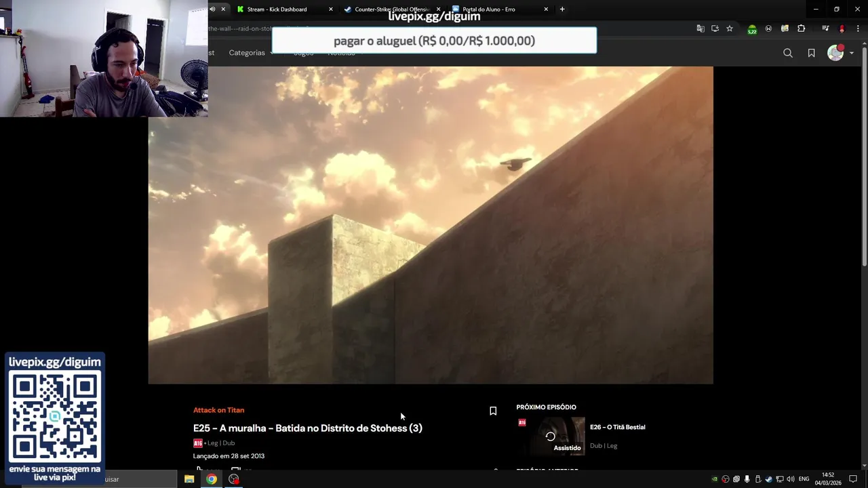Click the 'pagar o aluguel' donation goal bar

coord(434,41)
